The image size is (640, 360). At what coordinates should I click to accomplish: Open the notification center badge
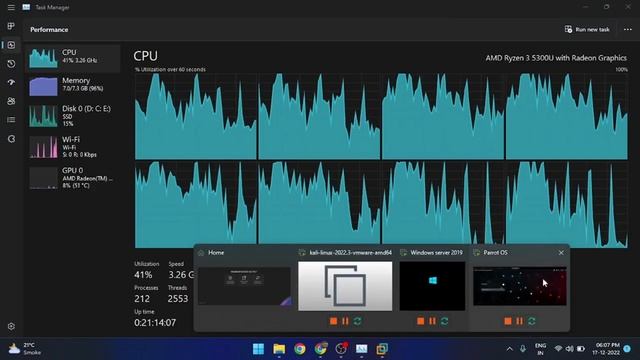(x=628, y=349)
